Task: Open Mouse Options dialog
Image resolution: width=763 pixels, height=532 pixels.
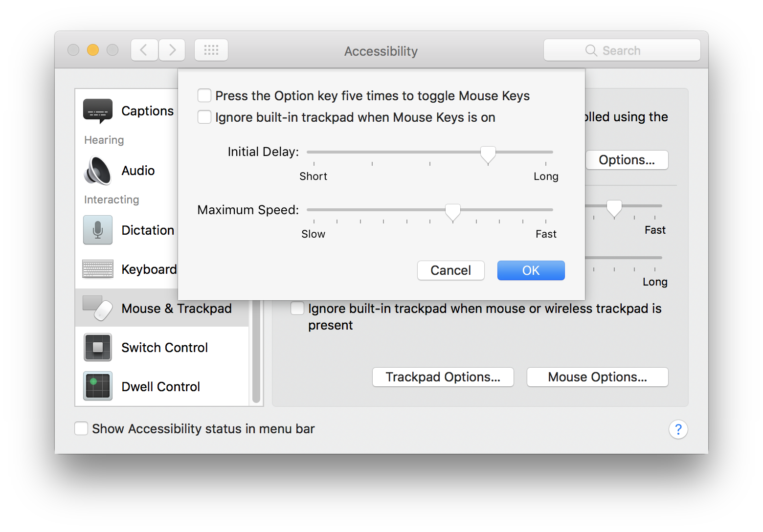Action: point(597,377)
